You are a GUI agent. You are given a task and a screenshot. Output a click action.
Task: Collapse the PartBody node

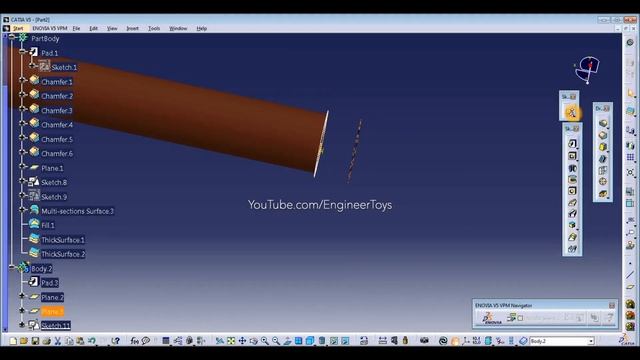click(x=12, y=37)
